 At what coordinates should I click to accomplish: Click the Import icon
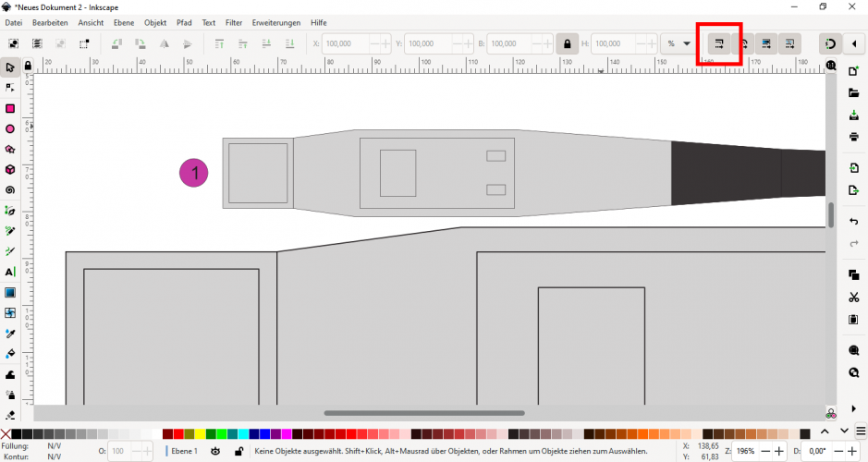853,168
